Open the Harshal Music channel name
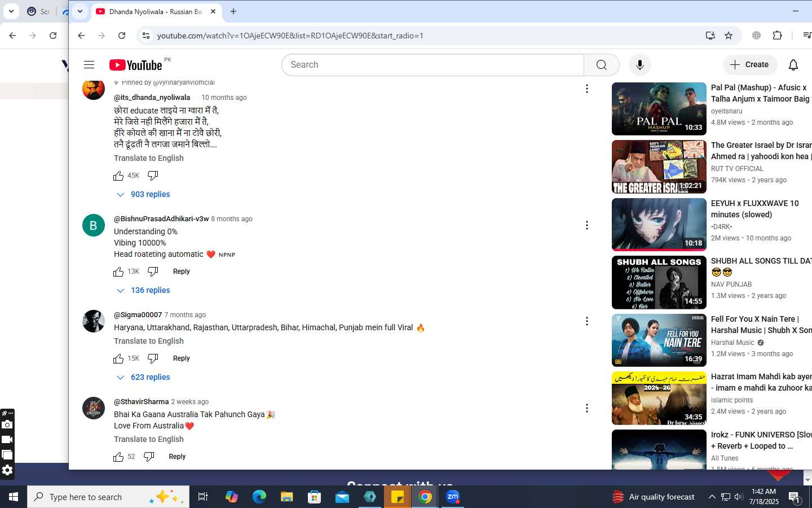The image size is (812, 508). pyautogui.click(x=732, y=343)
